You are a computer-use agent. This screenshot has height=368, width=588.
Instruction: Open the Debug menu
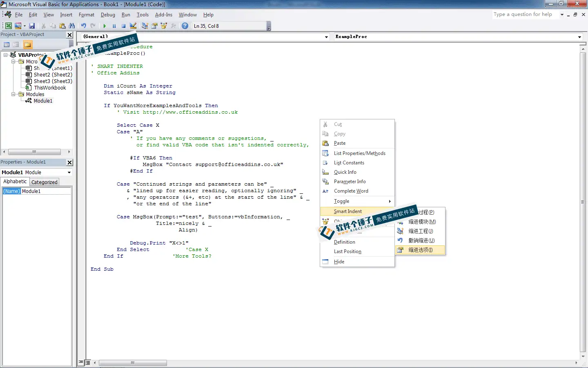point(108,15)
